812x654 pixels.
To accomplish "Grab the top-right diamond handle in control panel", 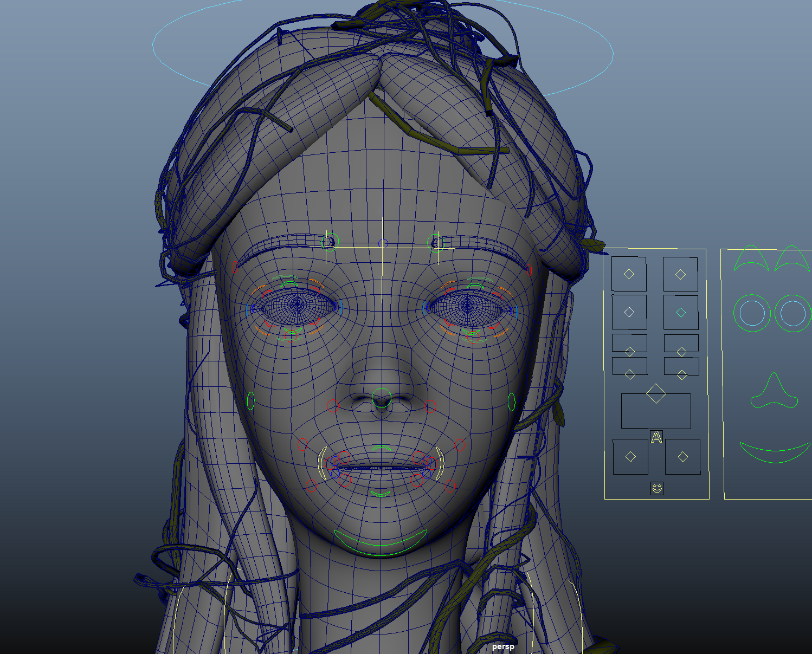I will click(x=680, y=274).
